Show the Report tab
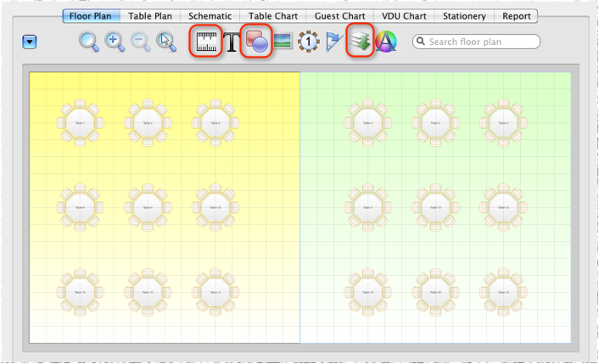Image resolution: width=599 pixels, height=364 pixels. point(516,16)
